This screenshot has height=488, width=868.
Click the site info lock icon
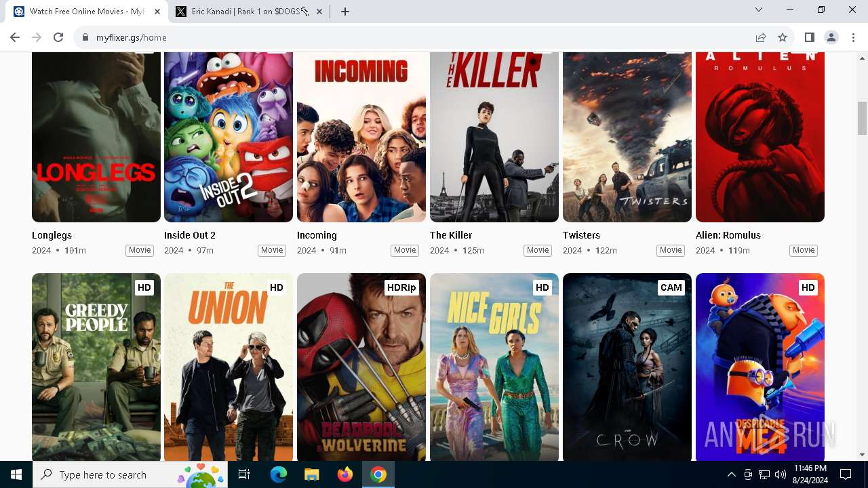click(85, 37)
